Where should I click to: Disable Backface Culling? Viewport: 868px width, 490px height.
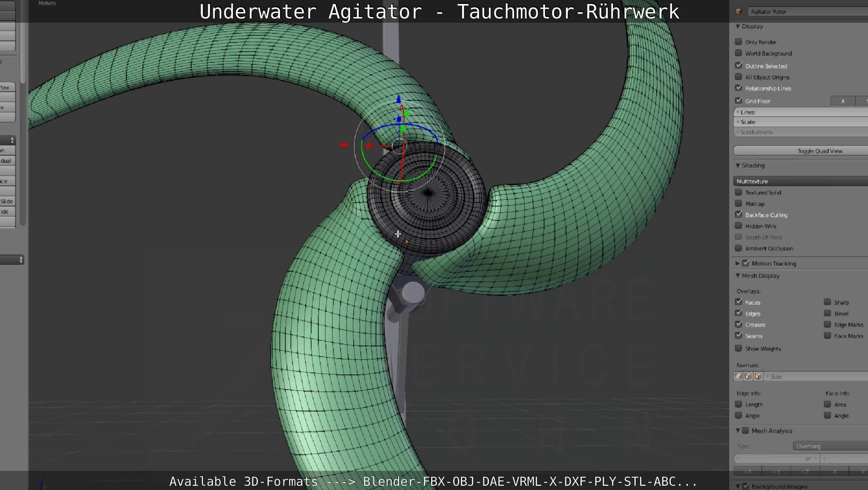point(738,215)
